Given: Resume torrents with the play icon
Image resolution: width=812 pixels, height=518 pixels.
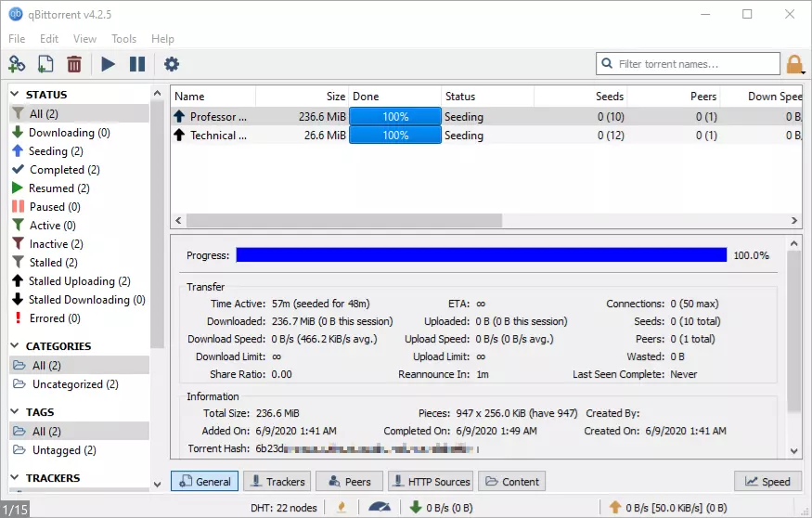Looking at the screenshot, I should 108,64.
